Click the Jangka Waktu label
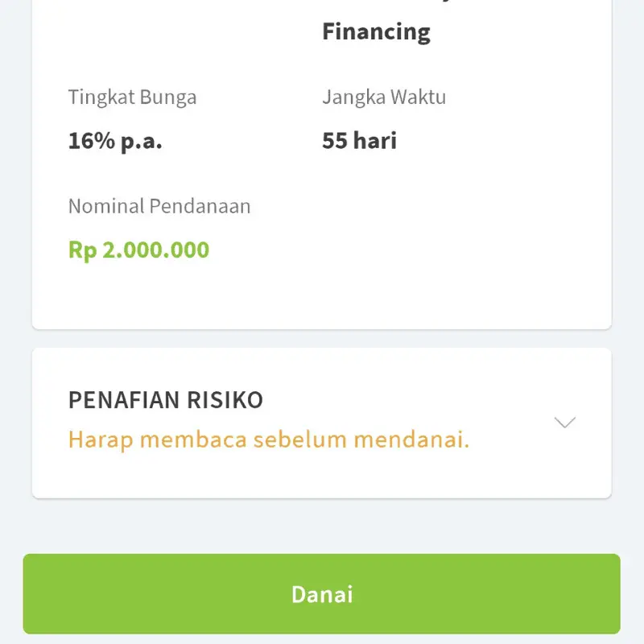This screenshot has width=644, height=644. (x=385, y=97)
